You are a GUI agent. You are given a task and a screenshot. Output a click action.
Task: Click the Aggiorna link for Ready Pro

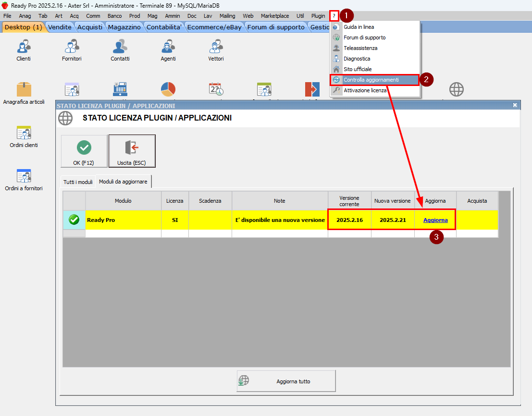435,220
